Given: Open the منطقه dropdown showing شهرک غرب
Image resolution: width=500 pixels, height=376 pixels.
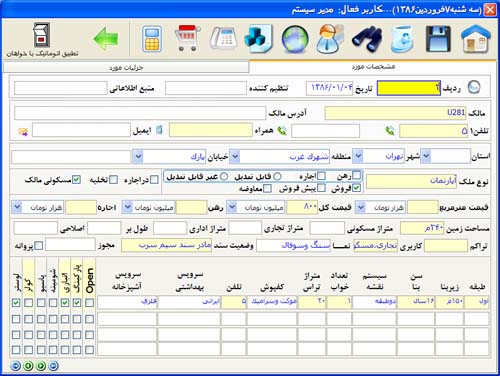Looking at the screenshot, I should (x=235, y=156).
